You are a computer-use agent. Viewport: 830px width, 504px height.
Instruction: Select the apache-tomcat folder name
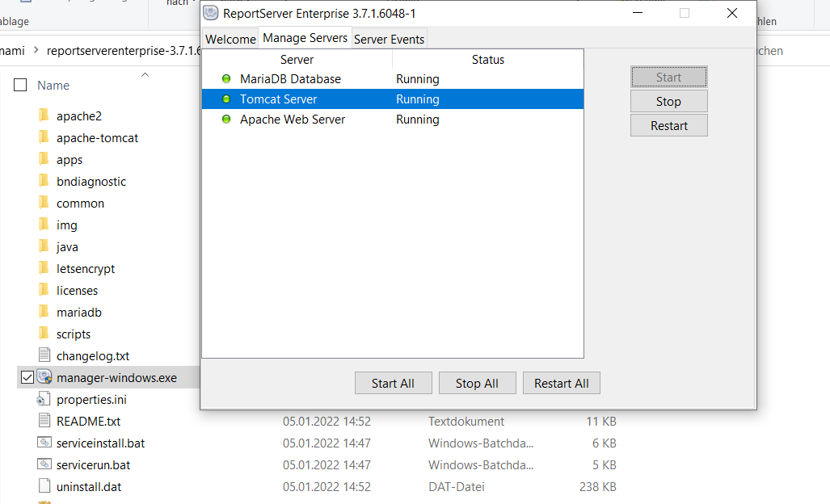pyautogui.click(x=98, y=138)
